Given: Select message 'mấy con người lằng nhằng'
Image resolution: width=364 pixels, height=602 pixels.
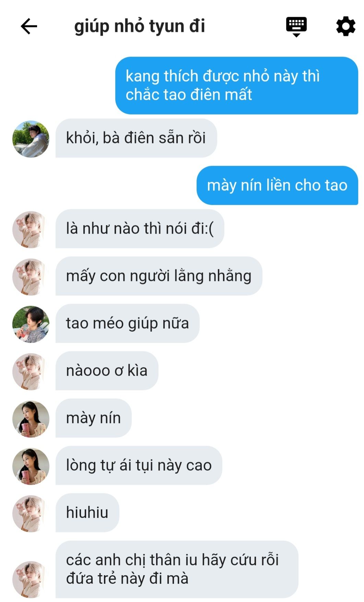Looking at the screenshot, I should (159, 276).
